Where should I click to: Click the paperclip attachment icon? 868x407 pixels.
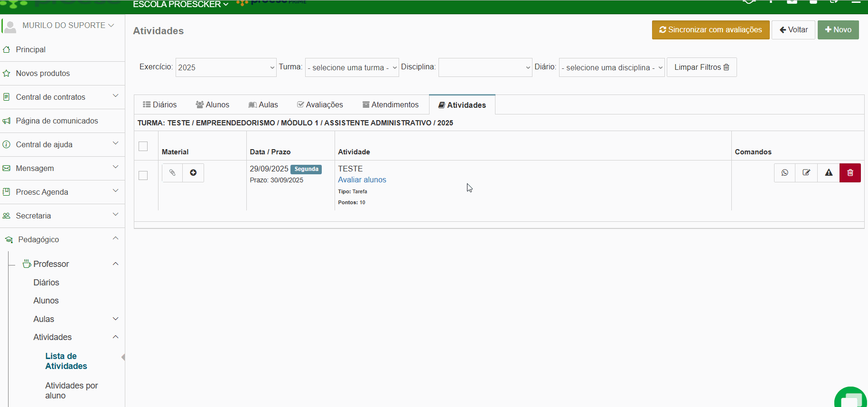click(x=172, y=173)
